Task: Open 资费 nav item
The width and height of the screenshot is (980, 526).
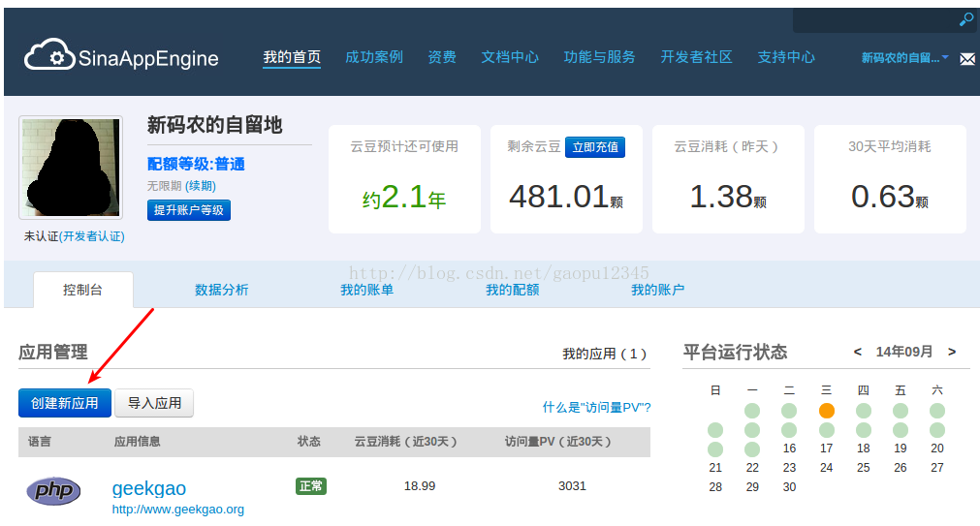Action: (442, 57)
